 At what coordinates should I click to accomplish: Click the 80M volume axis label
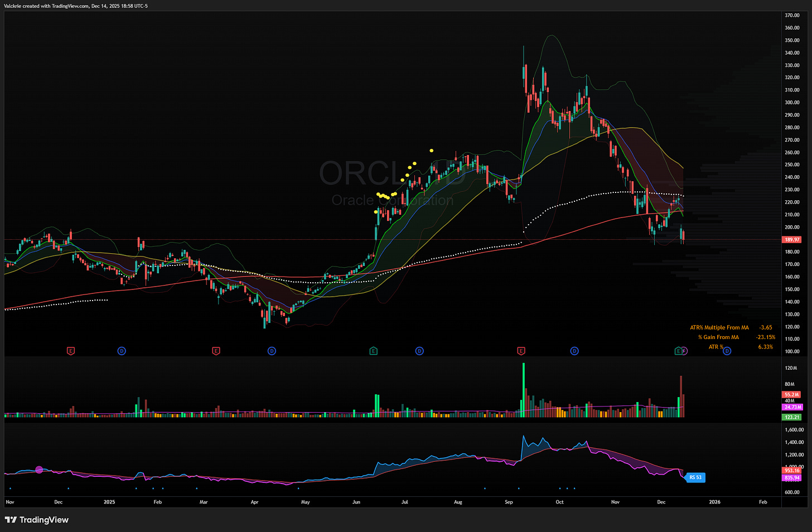[790, 384]
